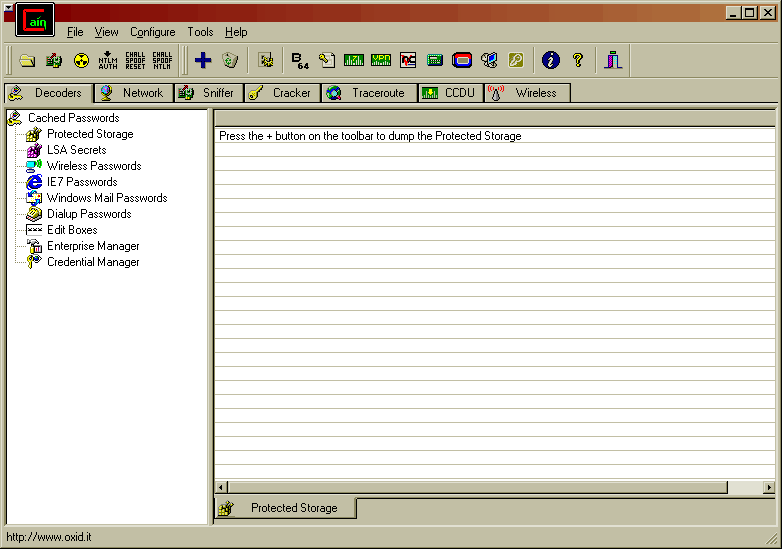Select Enterprise Manager in the tree

(x=93, y=246)
